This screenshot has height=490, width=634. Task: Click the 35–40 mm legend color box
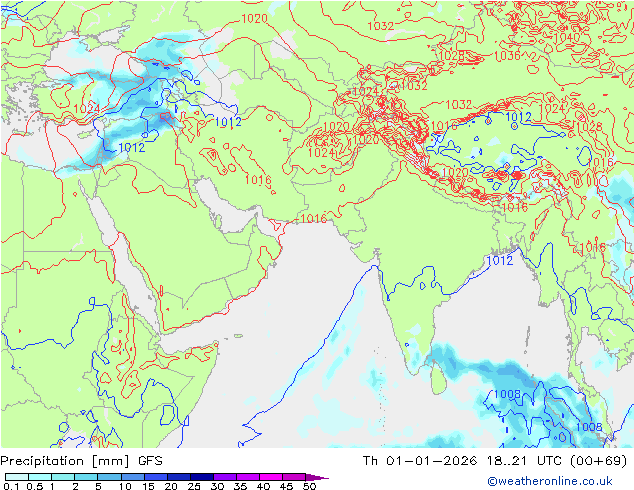(247, 477)
